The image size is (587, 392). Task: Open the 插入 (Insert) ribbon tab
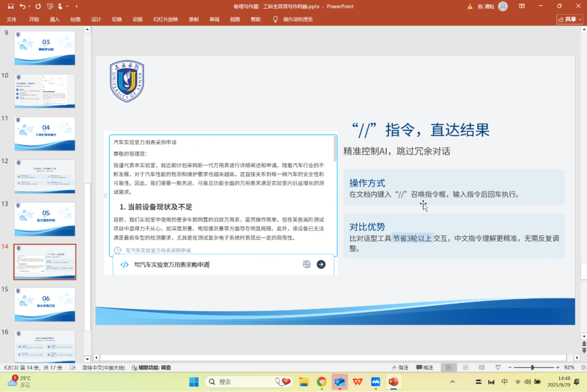pyautogui.click(x=54, y=19)
